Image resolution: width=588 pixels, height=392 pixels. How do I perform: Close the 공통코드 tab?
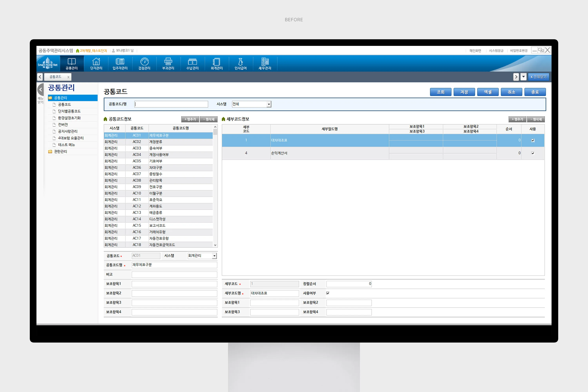[x=68, y=77]
